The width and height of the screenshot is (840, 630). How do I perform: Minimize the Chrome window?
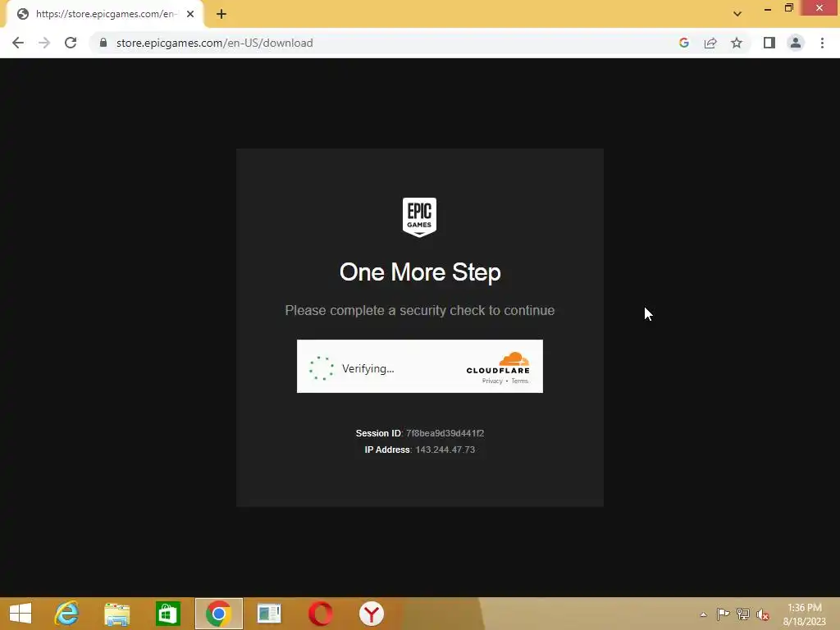[x=768, y=8]
